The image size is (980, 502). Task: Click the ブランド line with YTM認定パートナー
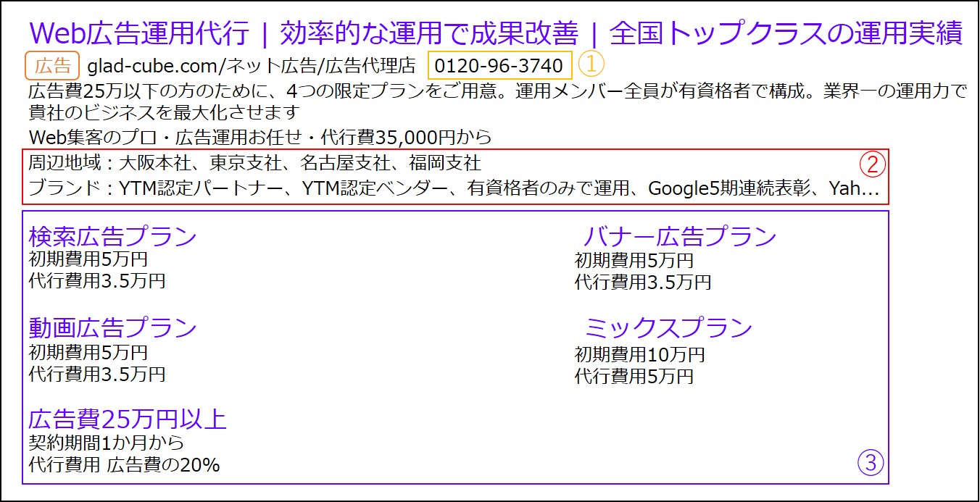click(x=454, y=189)
